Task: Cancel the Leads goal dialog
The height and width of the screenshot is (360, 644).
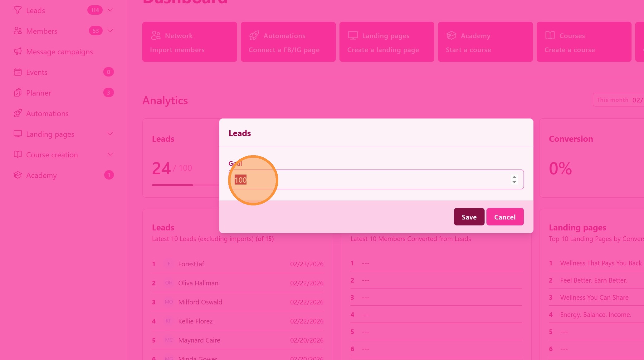Action: 505,217
